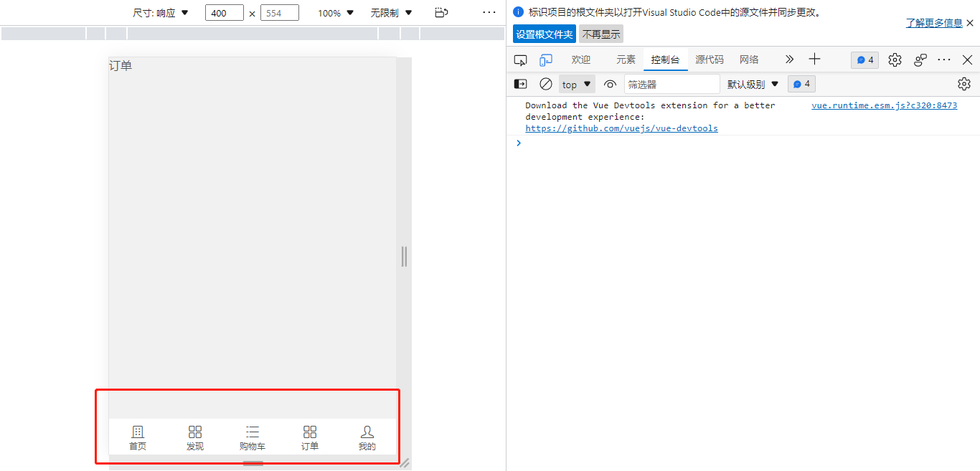Select the 订单 tab in the bottom bar
The image size is (980, 471).
(x=310, y=437)
